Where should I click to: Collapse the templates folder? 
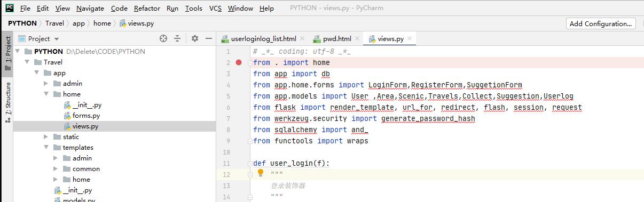tap(46, 148)
